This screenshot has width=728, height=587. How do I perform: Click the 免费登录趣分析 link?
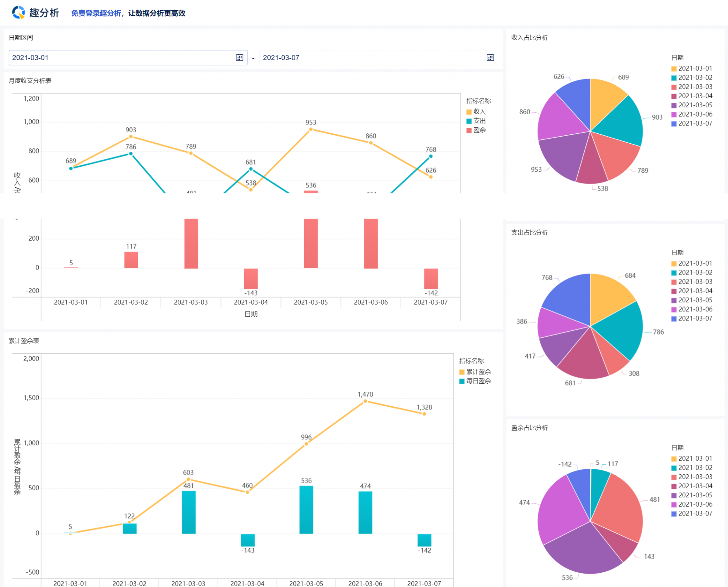(x=96, y=14)
